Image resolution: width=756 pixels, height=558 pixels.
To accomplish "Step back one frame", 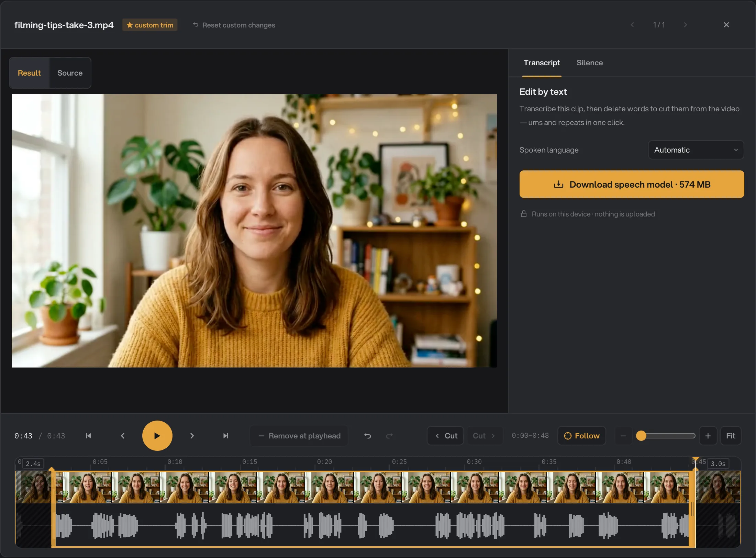I will click(123, 436).
